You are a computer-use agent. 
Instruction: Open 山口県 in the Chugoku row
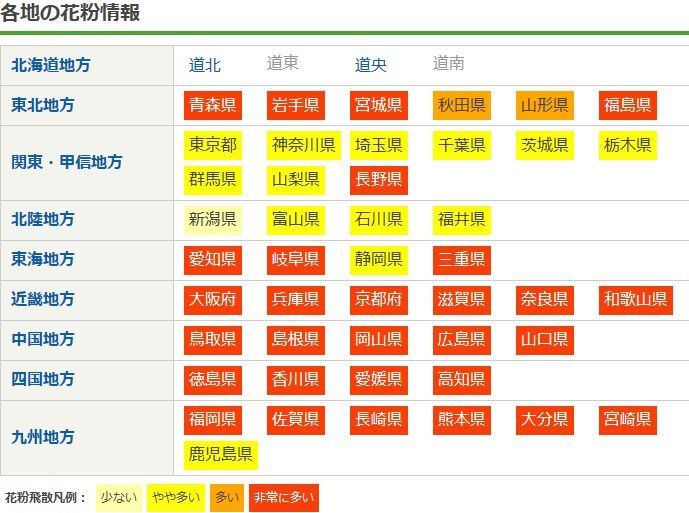click(x=544, y=339)
